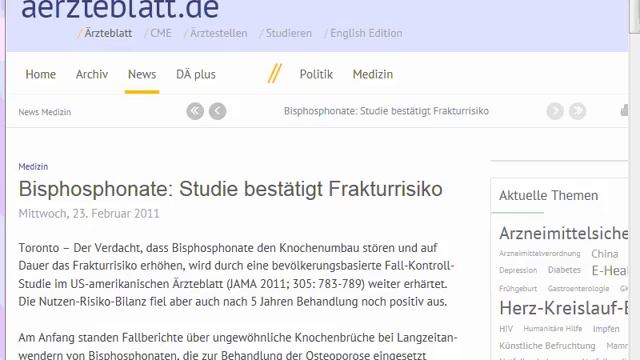
Task: Open Frühgeburt topic tag
Action: pos(518,289)
